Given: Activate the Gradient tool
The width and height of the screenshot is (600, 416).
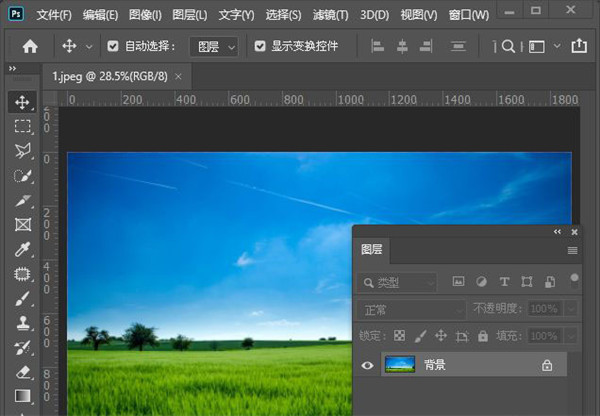Looking at the screenshot, I should tap(22, 396).
